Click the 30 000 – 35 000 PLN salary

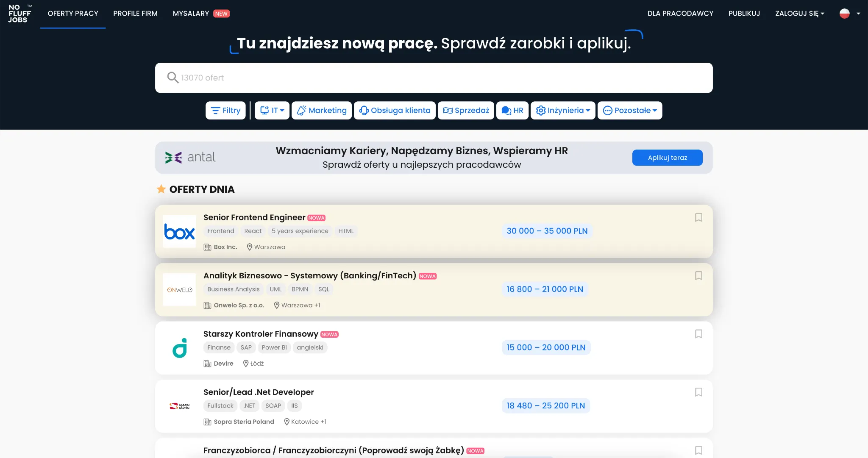547,231
